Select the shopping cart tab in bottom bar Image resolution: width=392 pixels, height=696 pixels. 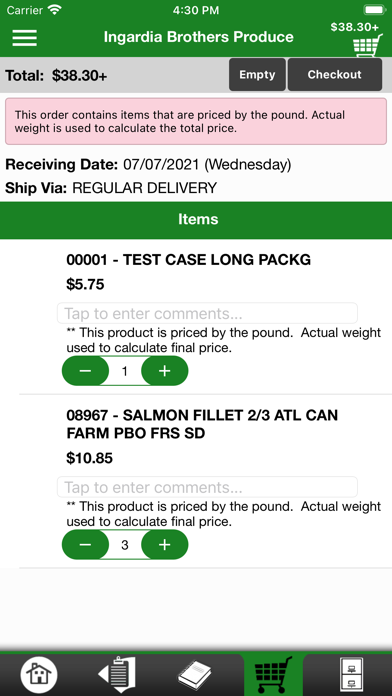273,675
